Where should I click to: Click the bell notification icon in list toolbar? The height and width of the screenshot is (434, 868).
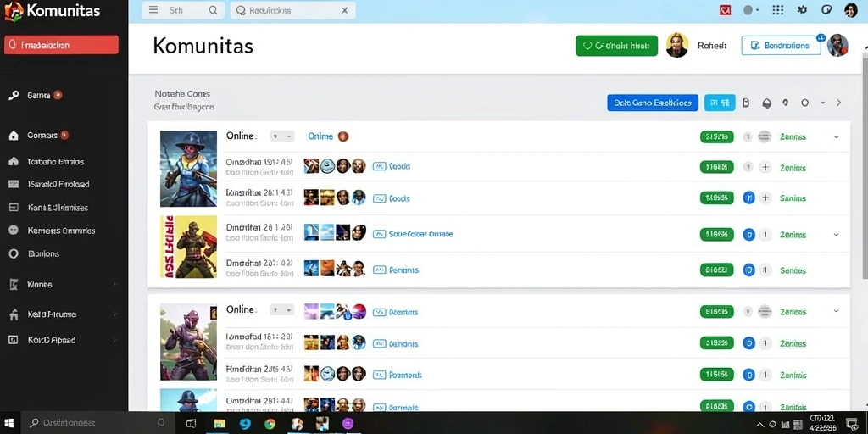[766, 103]
